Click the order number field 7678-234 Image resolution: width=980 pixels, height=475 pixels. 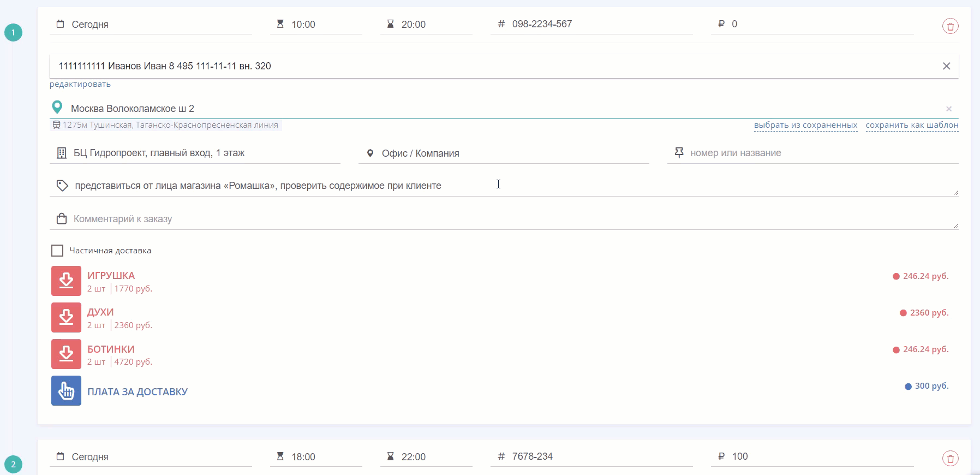point(591,457)
